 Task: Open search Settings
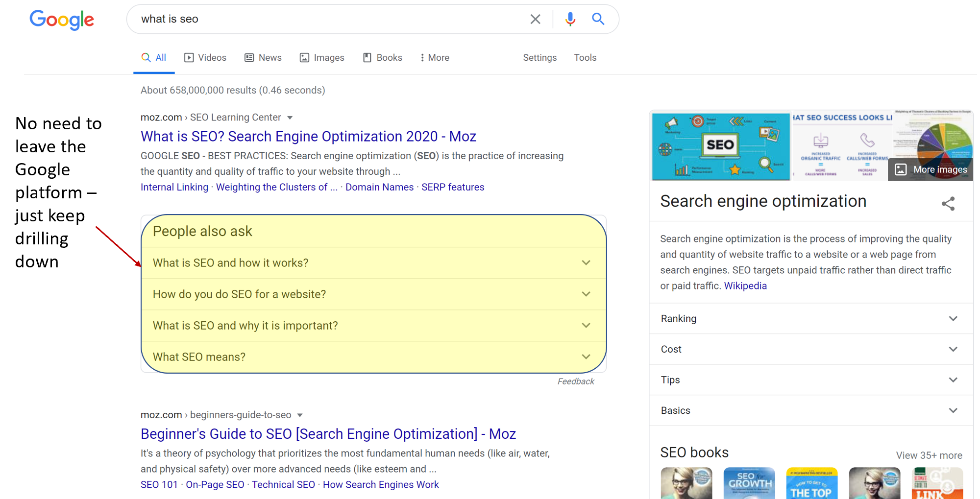coord(539,58)
